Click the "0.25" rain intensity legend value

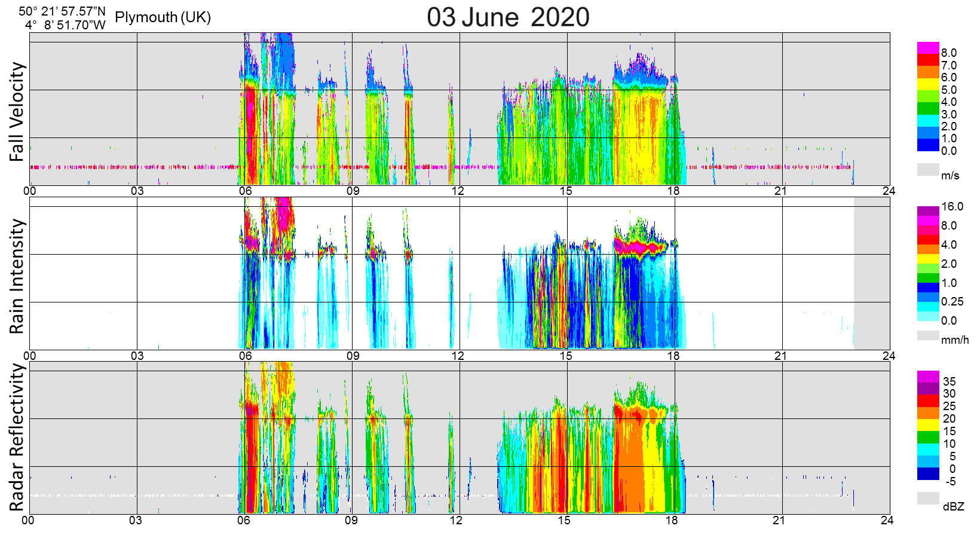tap(953, 301)
